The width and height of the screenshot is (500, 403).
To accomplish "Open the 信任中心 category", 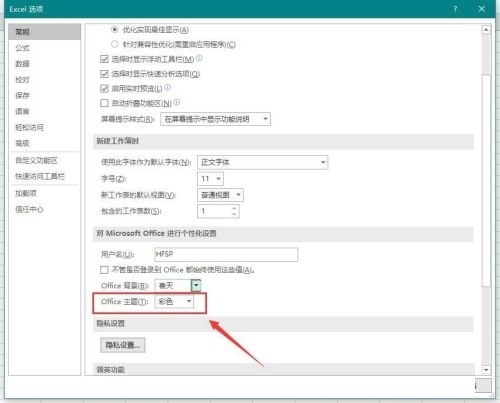I will click(29, 209).
